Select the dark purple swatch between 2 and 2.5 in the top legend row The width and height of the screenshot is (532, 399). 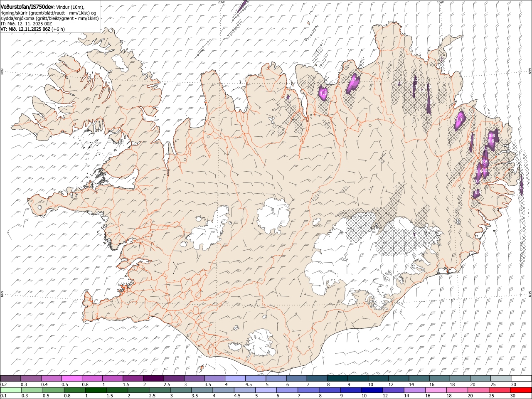coord(153,379)
